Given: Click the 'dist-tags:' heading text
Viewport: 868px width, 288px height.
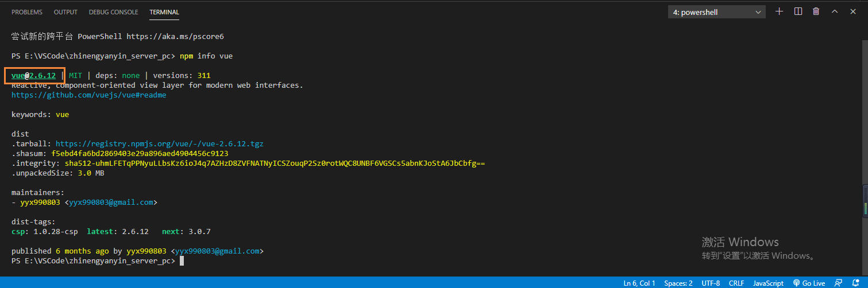Looking at the screenshot, I should [33, 221].
